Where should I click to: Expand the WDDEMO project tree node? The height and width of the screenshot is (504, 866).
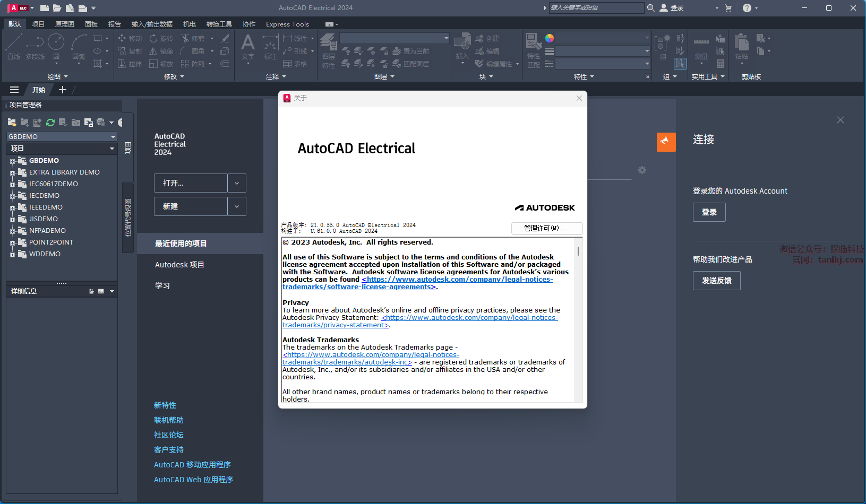click(12, 254)
